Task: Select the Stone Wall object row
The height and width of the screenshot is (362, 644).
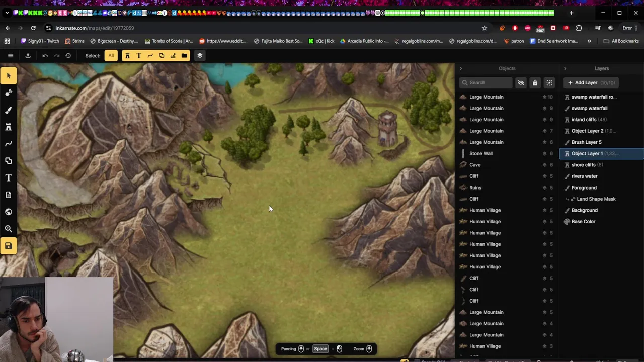Action: point(507,153)
